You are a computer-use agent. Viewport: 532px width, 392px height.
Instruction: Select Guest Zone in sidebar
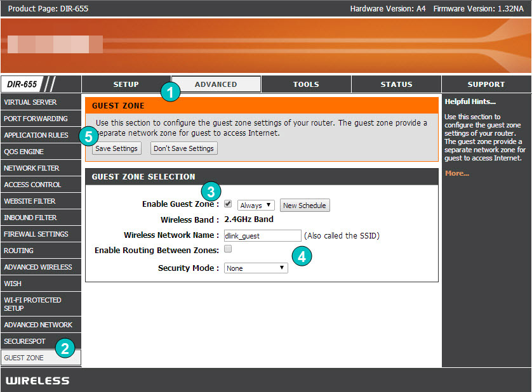tap(41, 358)
